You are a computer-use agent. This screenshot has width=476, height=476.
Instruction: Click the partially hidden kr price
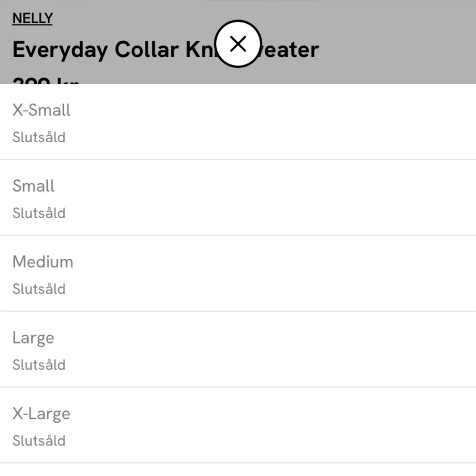46,80
